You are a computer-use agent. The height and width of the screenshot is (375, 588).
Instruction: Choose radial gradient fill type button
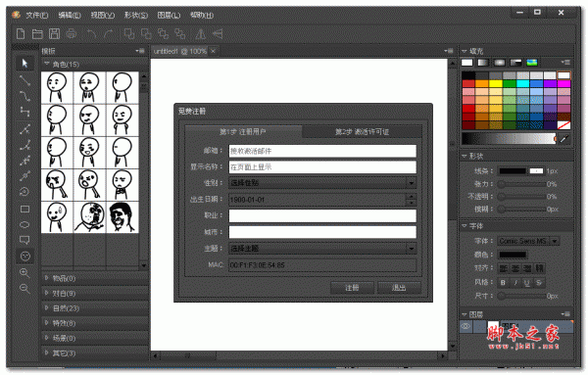[x=499, y=63]
